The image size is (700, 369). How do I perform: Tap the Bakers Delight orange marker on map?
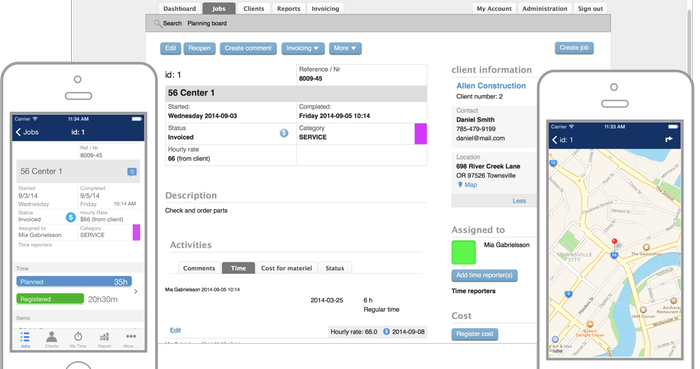pyautogui.click(x=590, y=325)
